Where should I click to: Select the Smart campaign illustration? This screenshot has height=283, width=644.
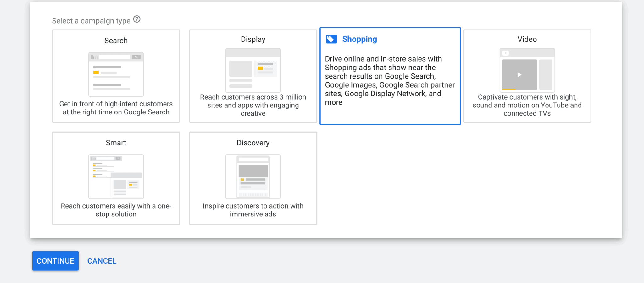click(x=116, y=177)
